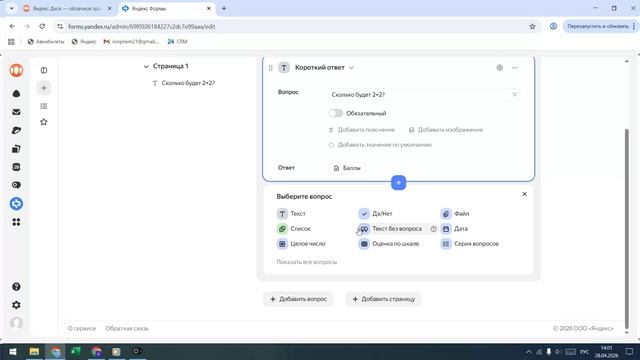Clear the Вопрос field text

click(x=514, y=94)
